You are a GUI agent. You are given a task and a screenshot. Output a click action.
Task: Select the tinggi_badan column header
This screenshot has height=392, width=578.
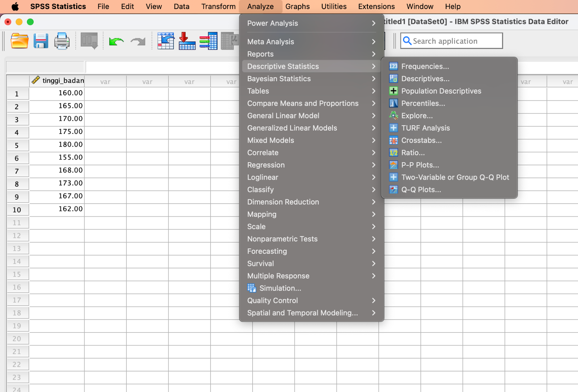[x=57, y=80]
